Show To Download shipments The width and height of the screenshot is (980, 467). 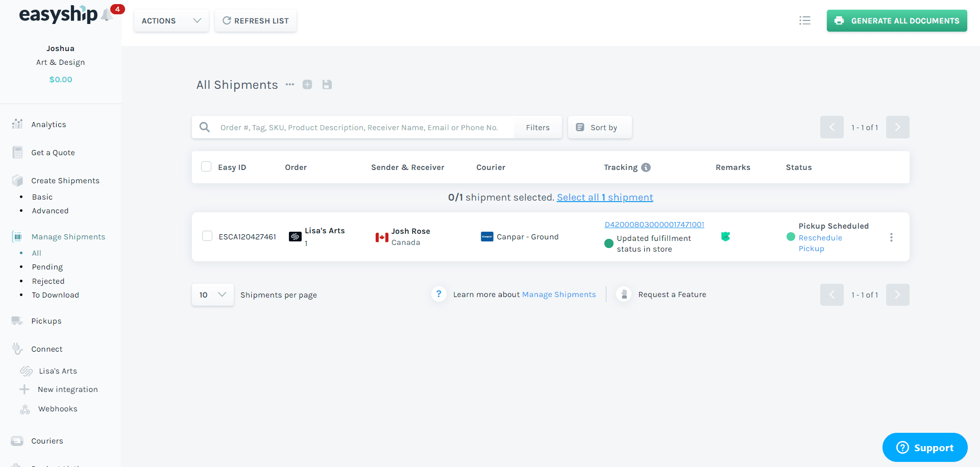pos(55,295)
